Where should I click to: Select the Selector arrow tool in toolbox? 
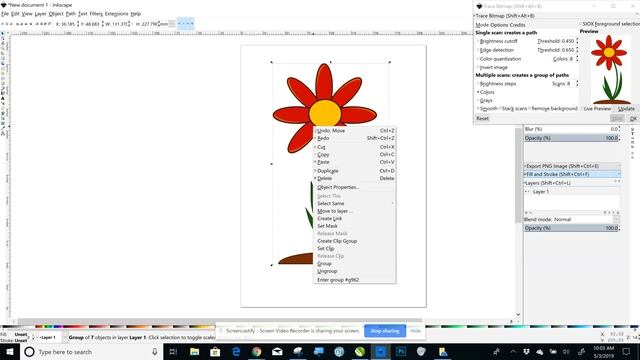click(x=3, y=33)
